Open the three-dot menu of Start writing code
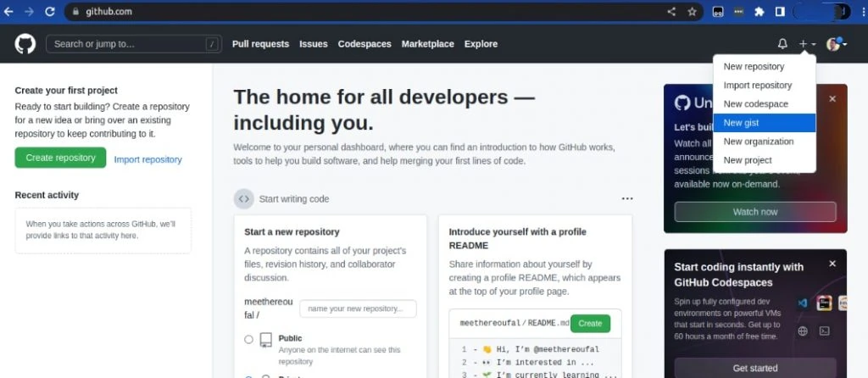 pyautogui.click(x=626, y=198)
